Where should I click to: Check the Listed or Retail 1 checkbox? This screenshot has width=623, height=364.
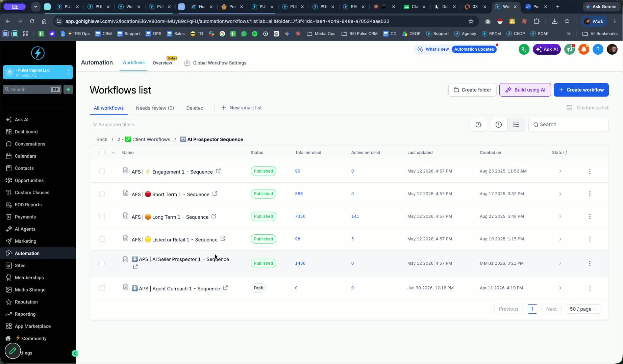pyautogui.click(x=102, y=239)
